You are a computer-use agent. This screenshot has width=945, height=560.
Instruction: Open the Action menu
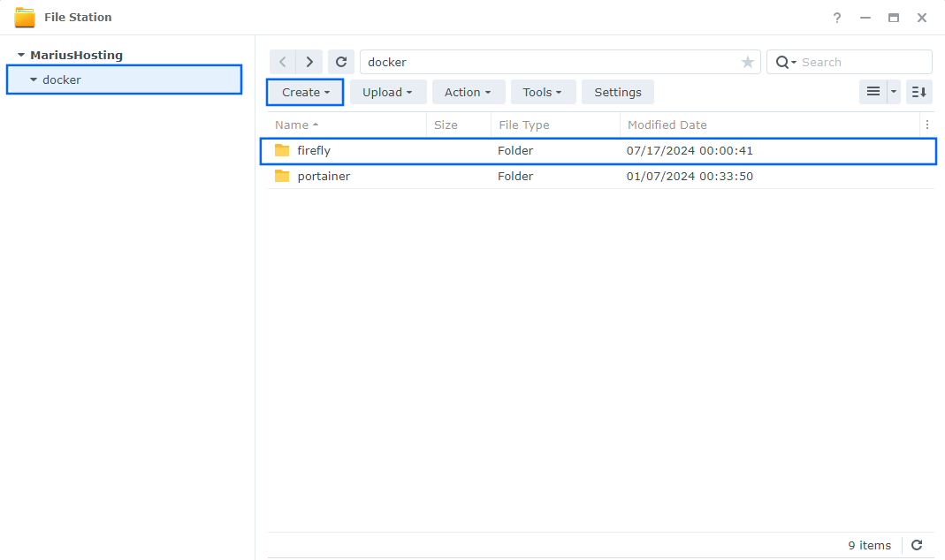(x=468, y=92)
